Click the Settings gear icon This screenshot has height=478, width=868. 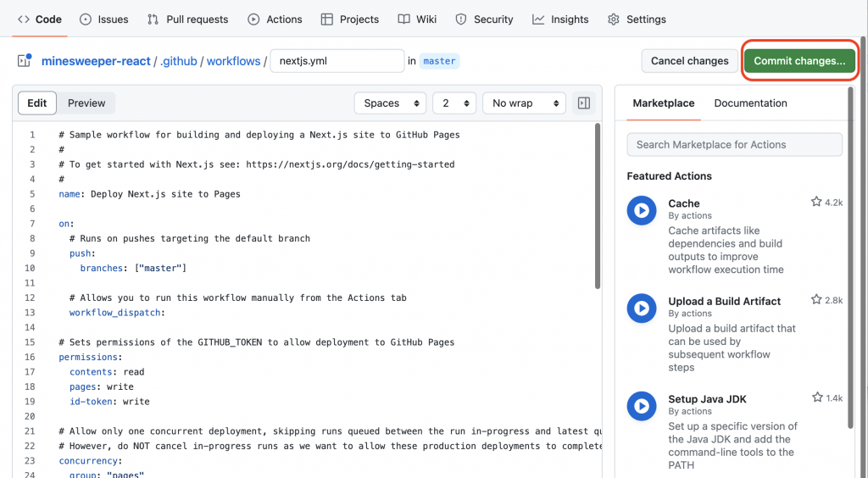click(x=614, y=19)
